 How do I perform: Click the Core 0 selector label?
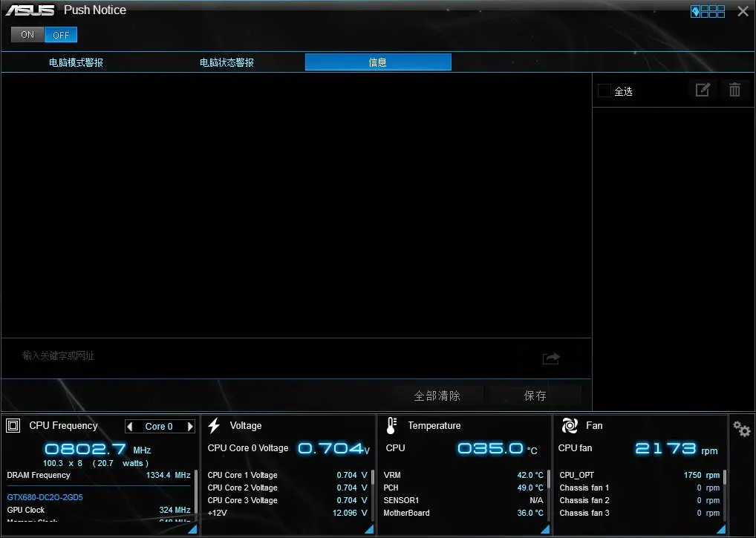click(x=159, y=426)
